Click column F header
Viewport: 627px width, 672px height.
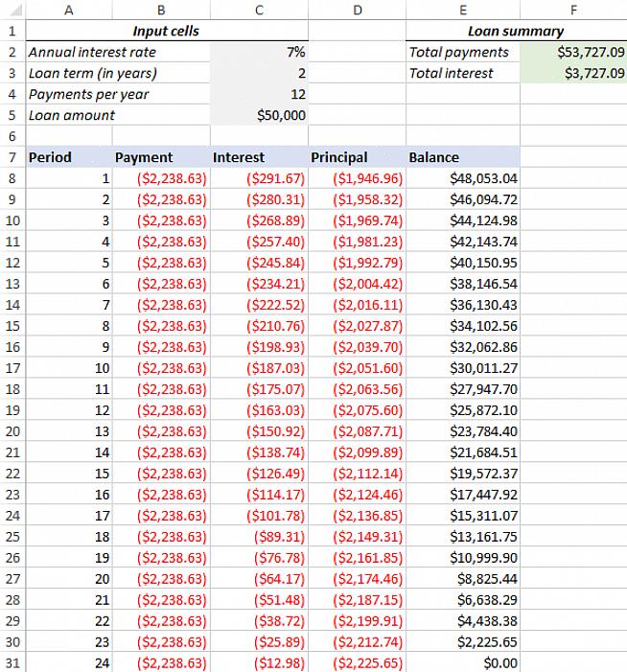[573, 10]
